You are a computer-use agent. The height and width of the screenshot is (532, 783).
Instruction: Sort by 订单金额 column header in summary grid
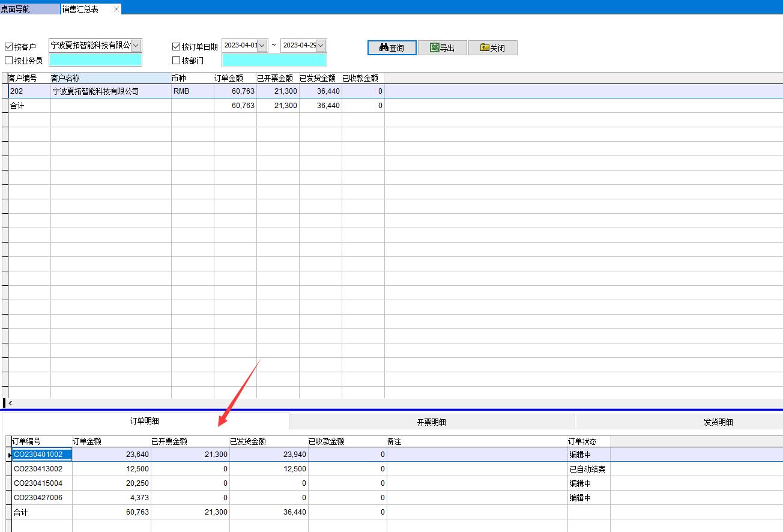coord(229,78)
